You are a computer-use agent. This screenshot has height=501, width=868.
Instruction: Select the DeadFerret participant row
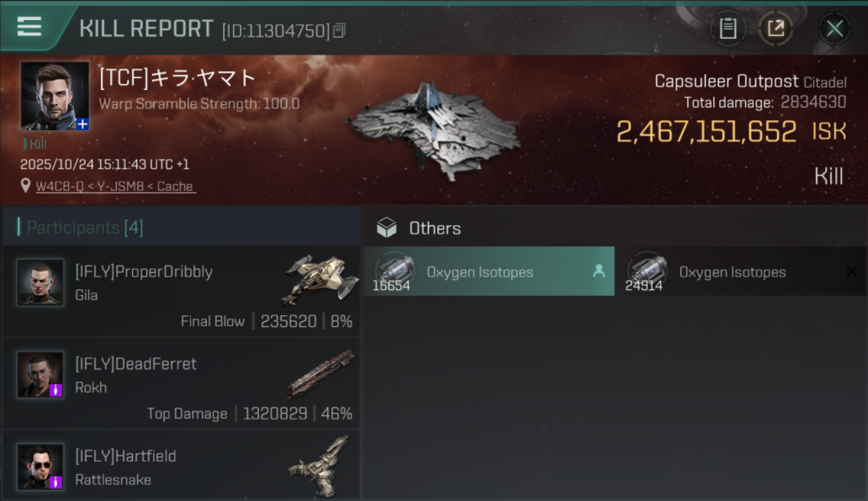(182, 383)
